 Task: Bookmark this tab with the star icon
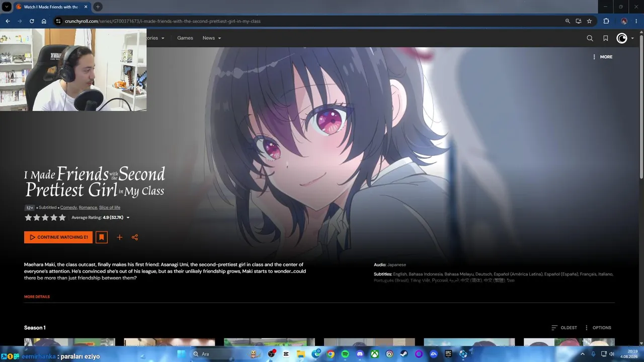589,21
